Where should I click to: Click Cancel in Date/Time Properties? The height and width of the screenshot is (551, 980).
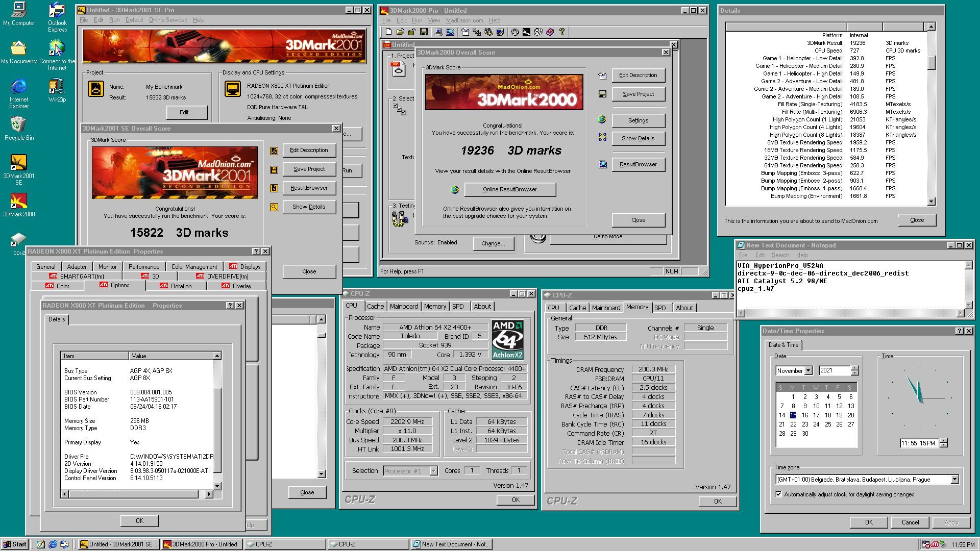click(910, 522)
